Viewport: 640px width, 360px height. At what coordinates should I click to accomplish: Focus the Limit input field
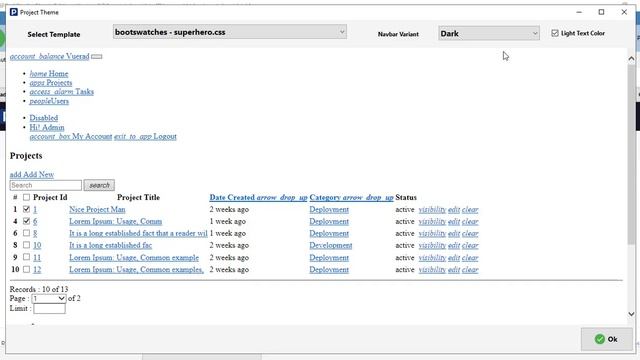point(49,309)
